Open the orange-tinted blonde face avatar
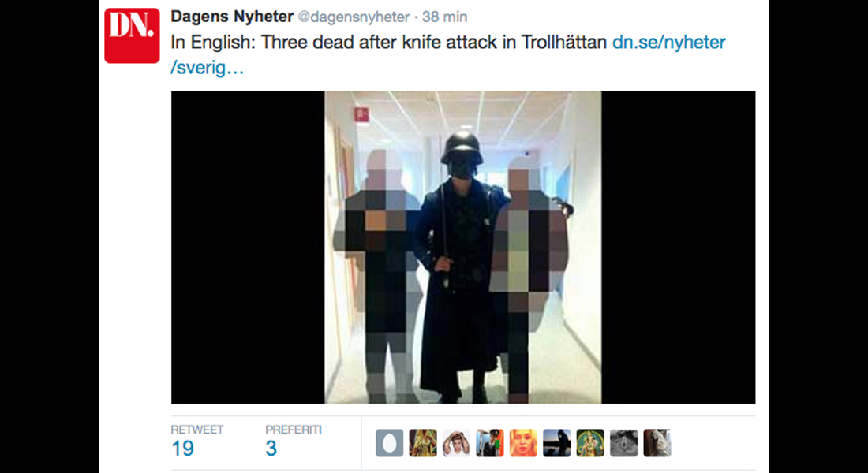 coord(524,443)
